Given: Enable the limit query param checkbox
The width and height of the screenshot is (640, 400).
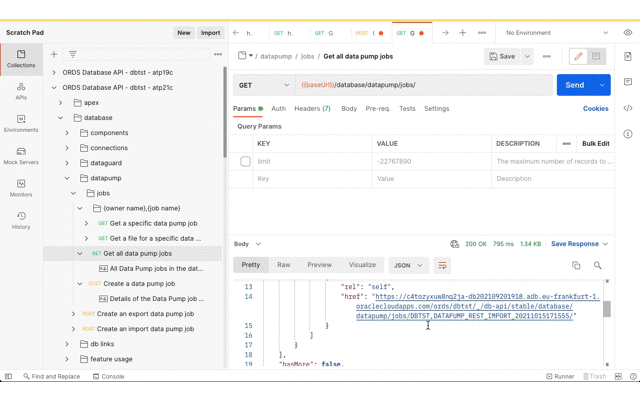Looking at the screenshot, I should [x=245, y=161].
